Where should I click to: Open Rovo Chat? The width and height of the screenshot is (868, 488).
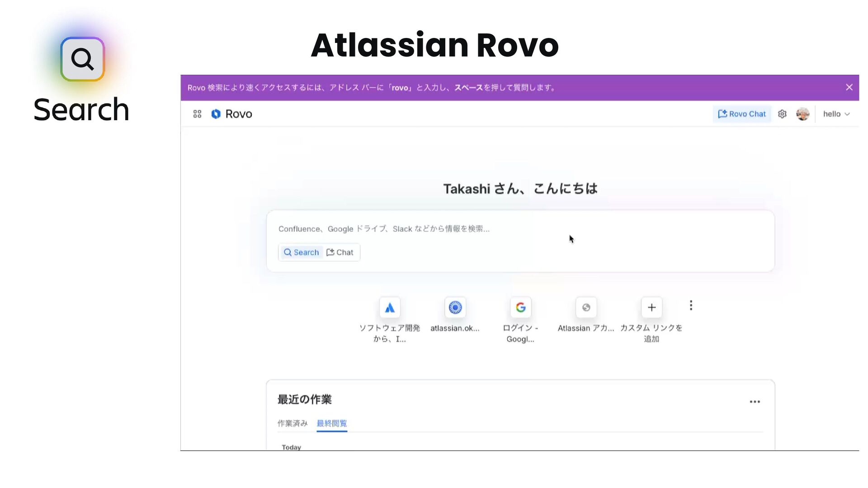pyautogui.click(x=742, y=114)
